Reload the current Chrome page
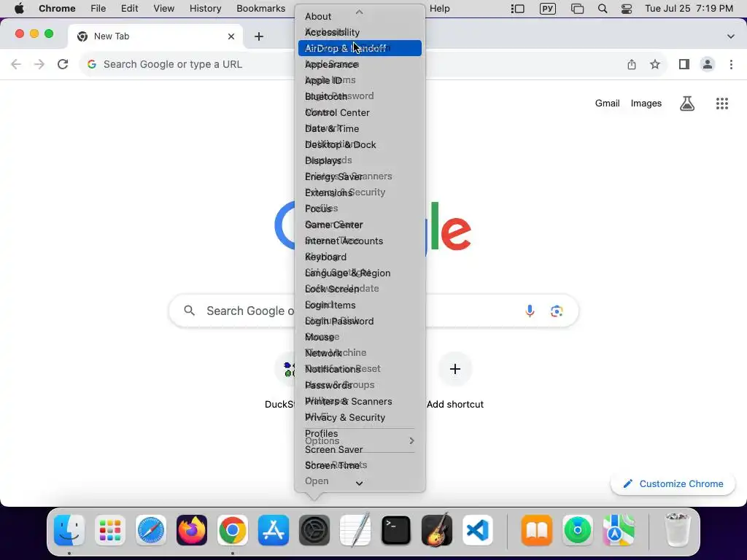This screenshot has height=560, width=747. [63, 64]
